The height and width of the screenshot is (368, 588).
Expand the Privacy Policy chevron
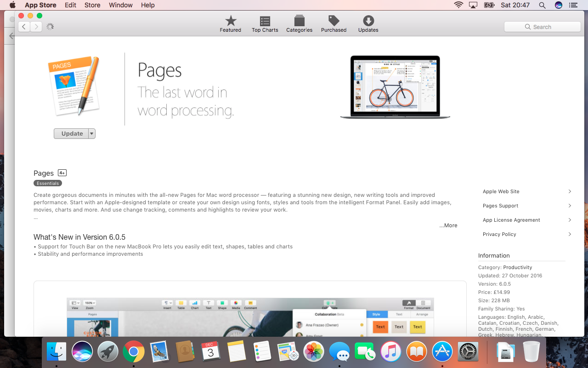pos(570,234)
